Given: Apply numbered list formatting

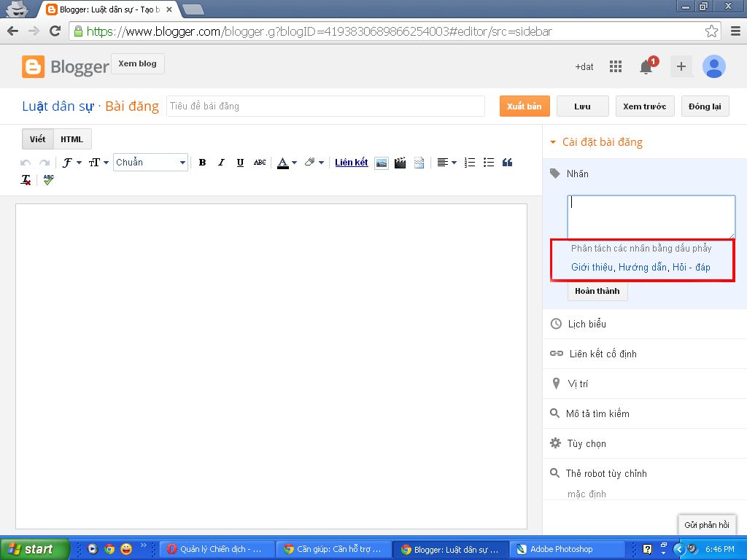Looking at the screenshot, I should pos(470,163).
